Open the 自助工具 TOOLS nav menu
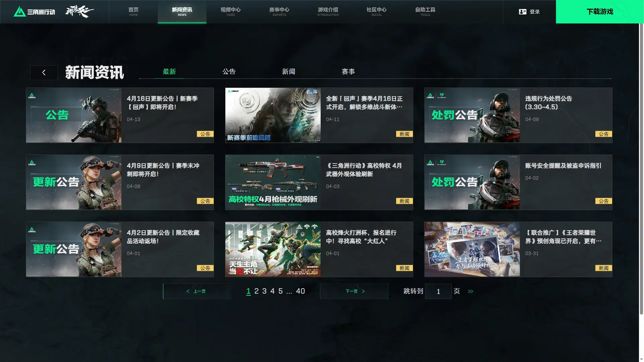Viewport: 644px width, 362px height. (425, 12)
